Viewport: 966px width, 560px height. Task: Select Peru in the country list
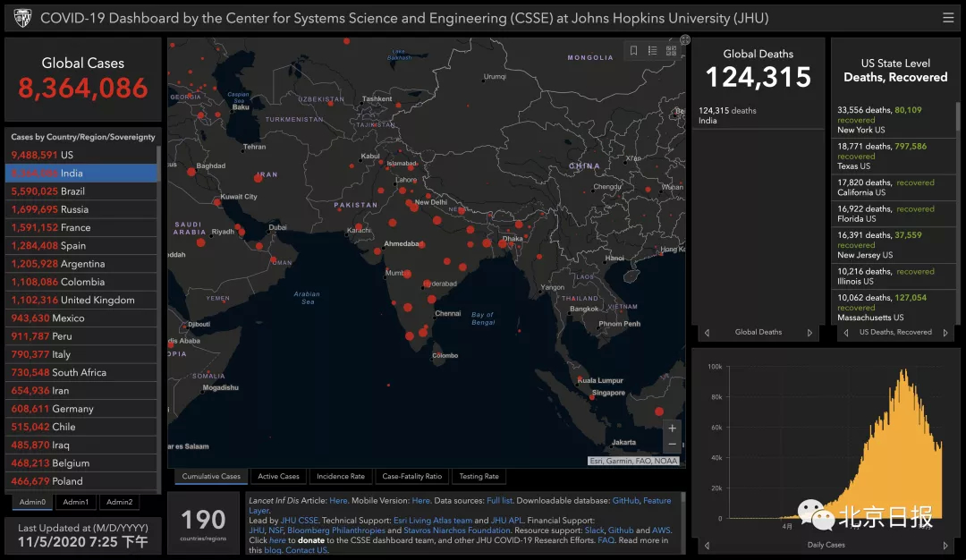tap(80, 336)
